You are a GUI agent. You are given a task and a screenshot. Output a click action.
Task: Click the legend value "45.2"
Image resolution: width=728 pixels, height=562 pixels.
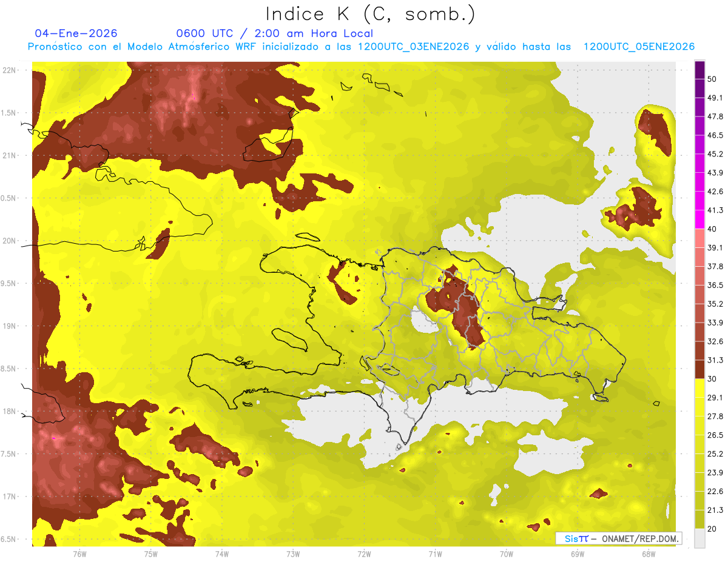point(715,154)
